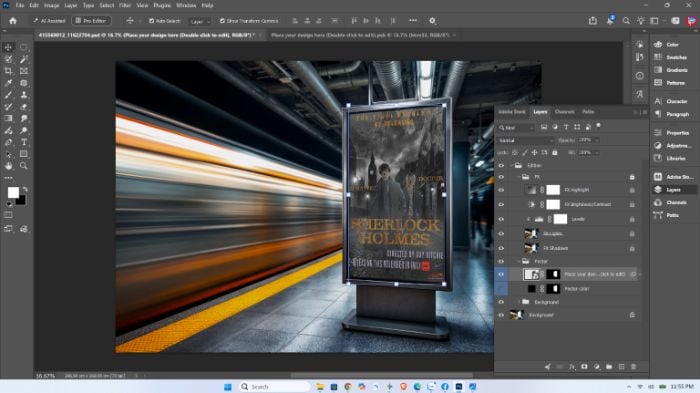The height and width of the screenshot is (393, 700).
Task: Select the Hand tool
Action: pos(8,166)
